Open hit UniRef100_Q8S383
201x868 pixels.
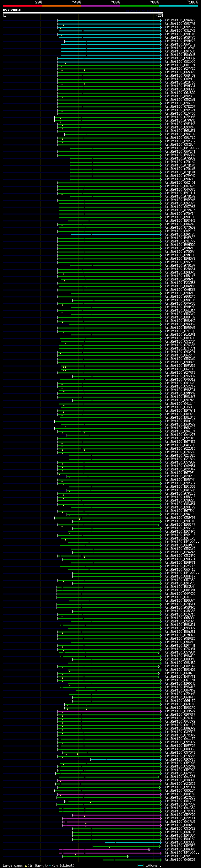pos(180,842)
